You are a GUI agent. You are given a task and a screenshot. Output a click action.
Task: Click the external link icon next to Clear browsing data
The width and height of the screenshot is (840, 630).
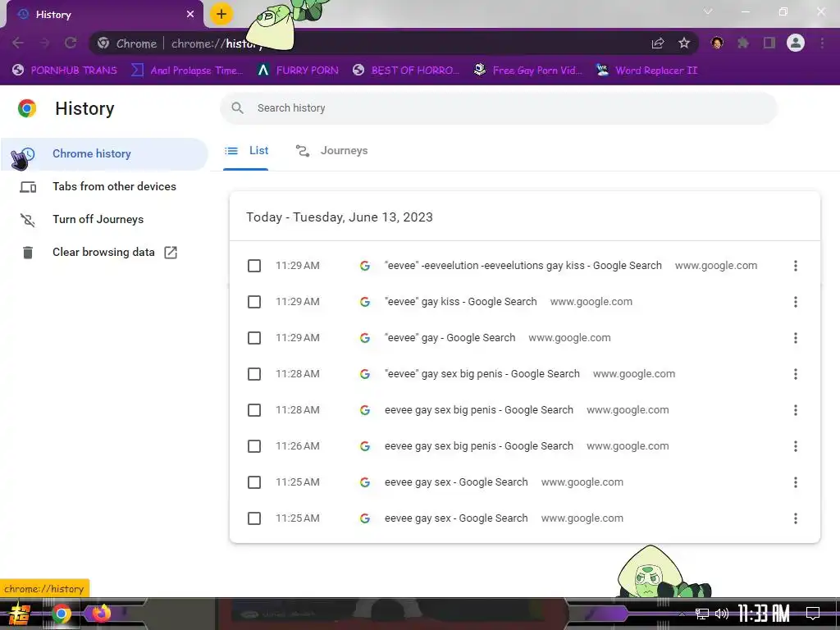pyautogui.click(x=171, y=253)
